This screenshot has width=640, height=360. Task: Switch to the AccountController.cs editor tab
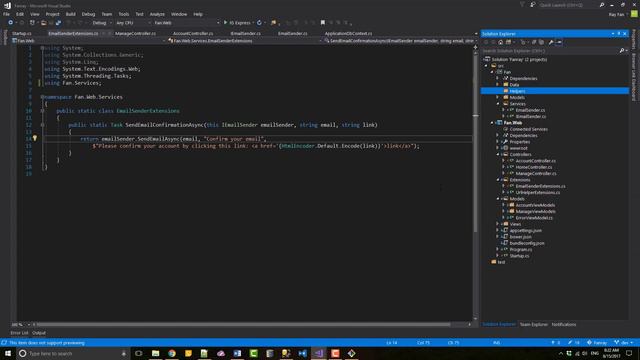click(193, 33)
